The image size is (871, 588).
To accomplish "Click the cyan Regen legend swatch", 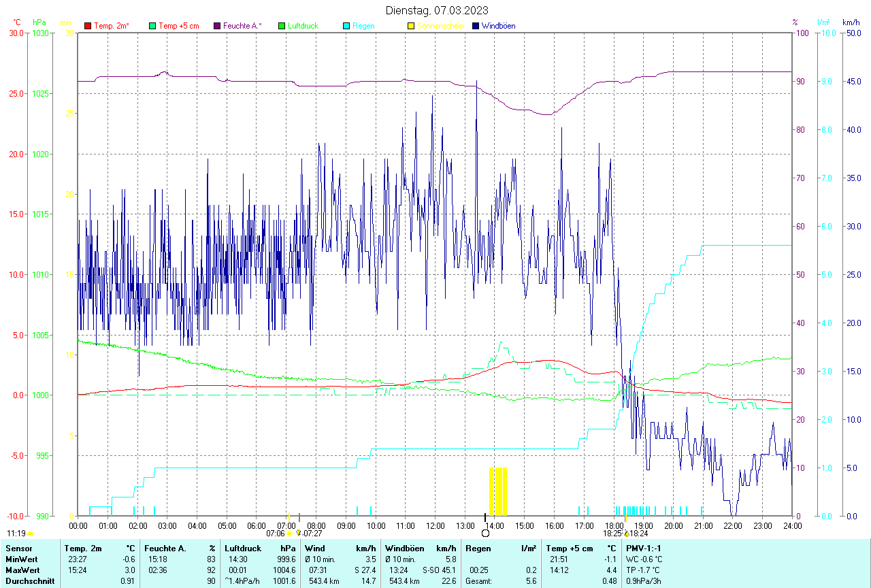I will click(x=346, y=26).
